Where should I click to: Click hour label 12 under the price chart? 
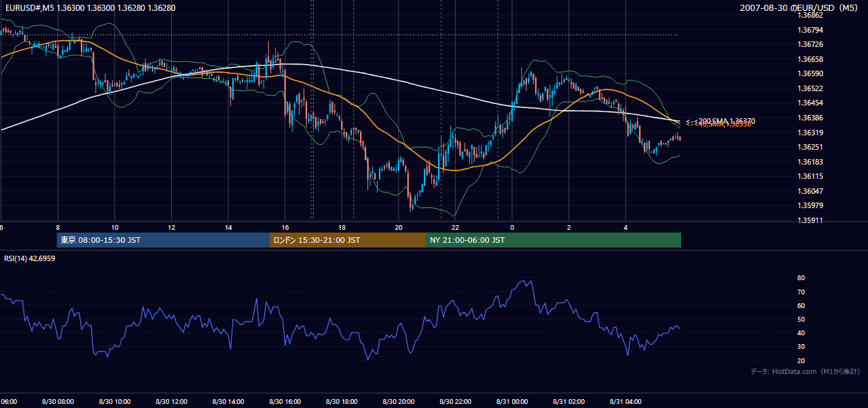coord(172,227)
